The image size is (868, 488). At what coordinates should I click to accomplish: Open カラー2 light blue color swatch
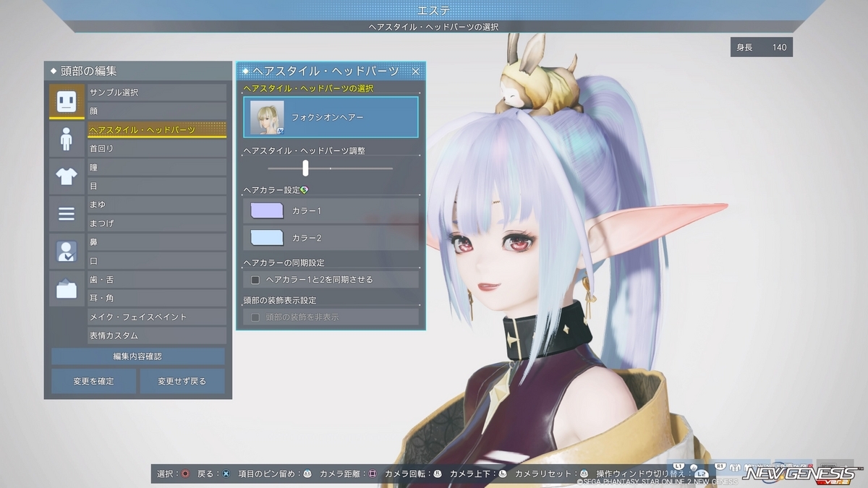pos(267,238)
